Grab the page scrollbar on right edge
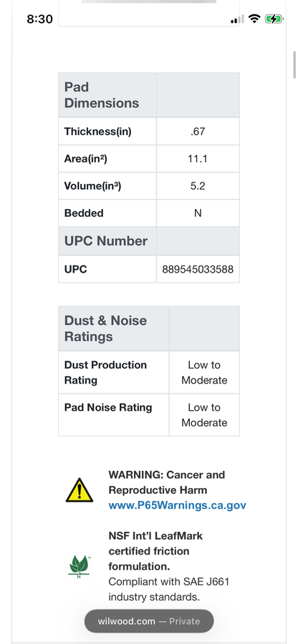This screenshot has width=298, height=644. point(294,65)
